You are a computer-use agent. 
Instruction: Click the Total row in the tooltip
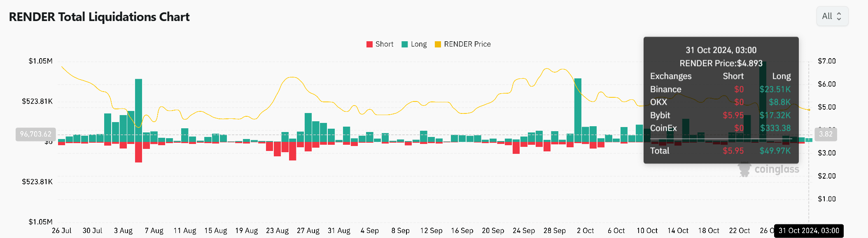(721, 151)
